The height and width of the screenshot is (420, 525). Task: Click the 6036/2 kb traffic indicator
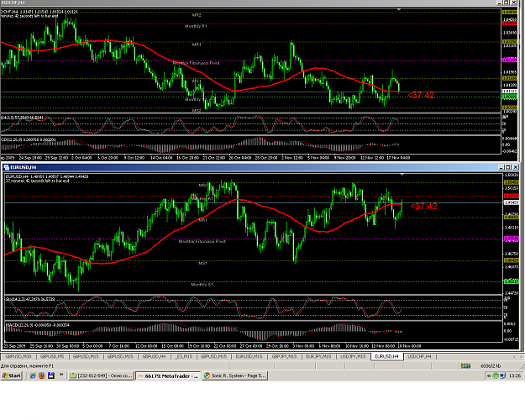click(x=491, y=365)
